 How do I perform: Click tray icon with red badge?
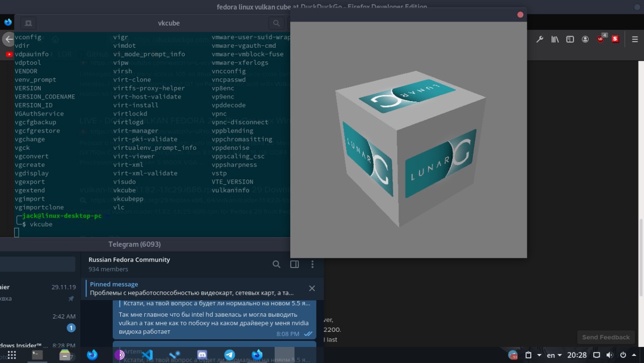(x=513, y=355)
